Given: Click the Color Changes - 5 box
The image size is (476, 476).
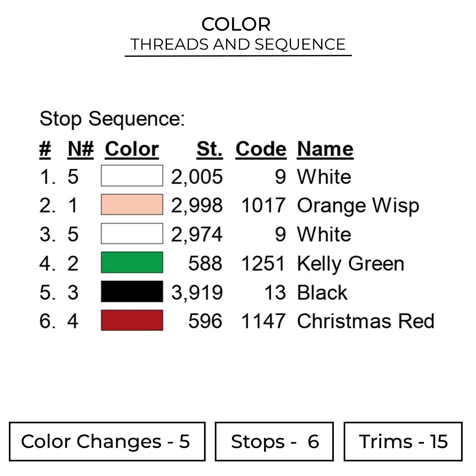Looking at the screenshot, I should 107,441.
